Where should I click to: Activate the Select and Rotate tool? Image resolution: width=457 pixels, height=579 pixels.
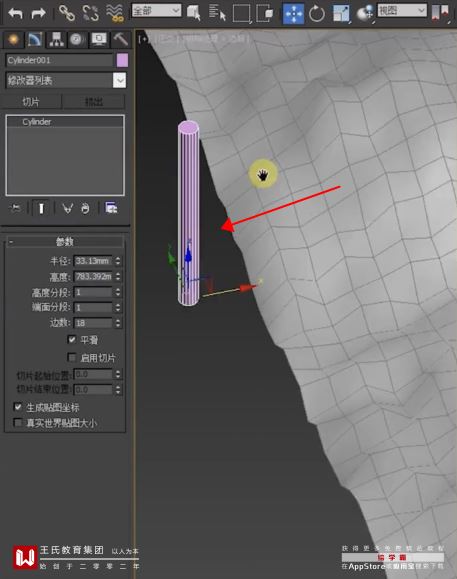point(317,14)
